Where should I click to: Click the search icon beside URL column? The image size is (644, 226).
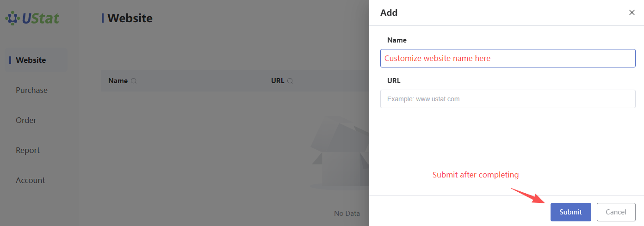(x=290, y=81)
